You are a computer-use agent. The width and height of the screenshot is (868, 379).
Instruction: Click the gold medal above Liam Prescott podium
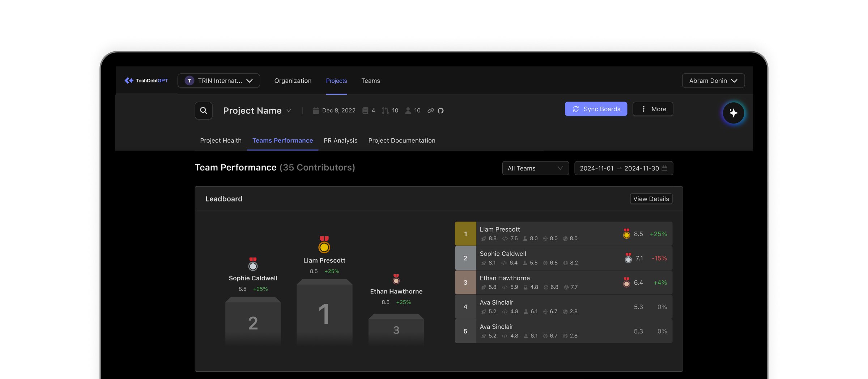[x=324, y=245]
